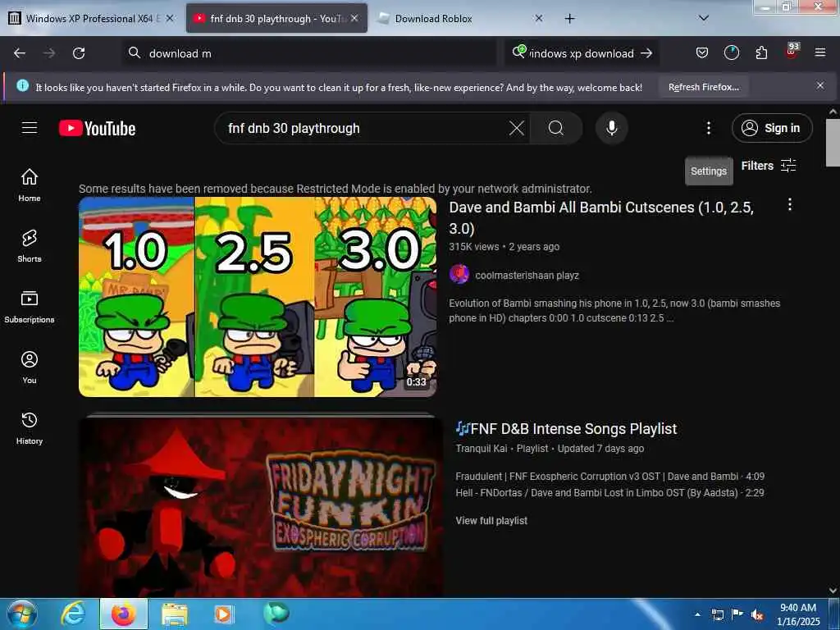Image resolution: width=840 pixels, height=630 pixels.
Task: Click View full playlist link
Action: tap(491, 520)
